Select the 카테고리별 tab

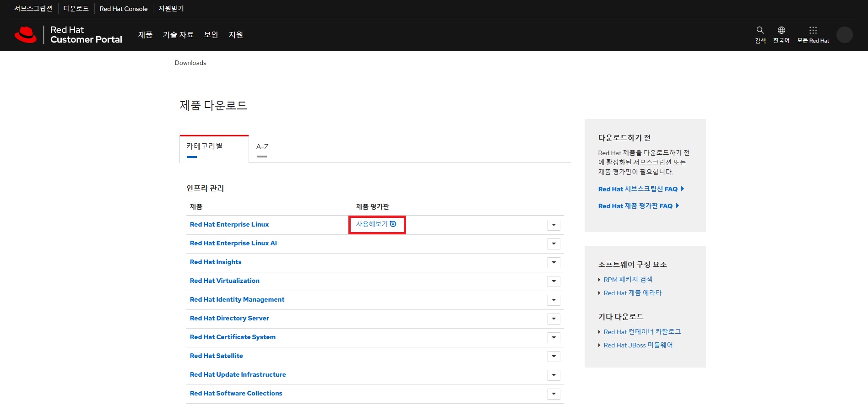click(214, 149)
